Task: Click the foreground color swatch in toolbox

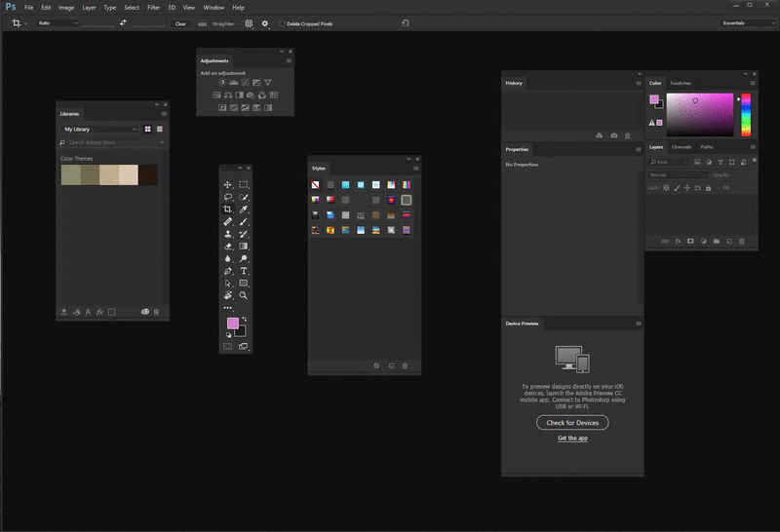Action: click(232, 323)
